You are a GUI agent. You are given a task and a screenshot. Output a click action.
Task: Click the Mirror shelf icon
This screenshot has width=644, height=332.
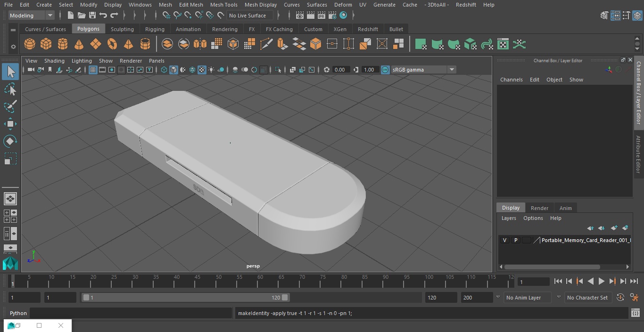(x=200, y=44)
